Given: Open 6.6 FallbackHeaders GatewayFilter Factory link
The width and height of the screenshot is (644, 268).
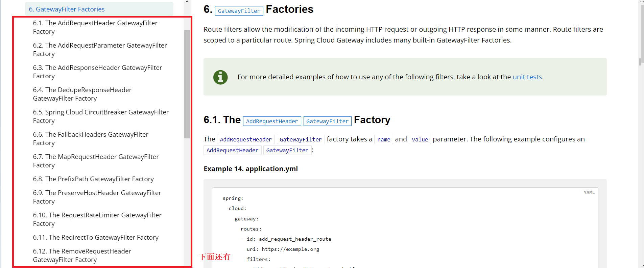Looking at the screenshot, I should [91, 139].
